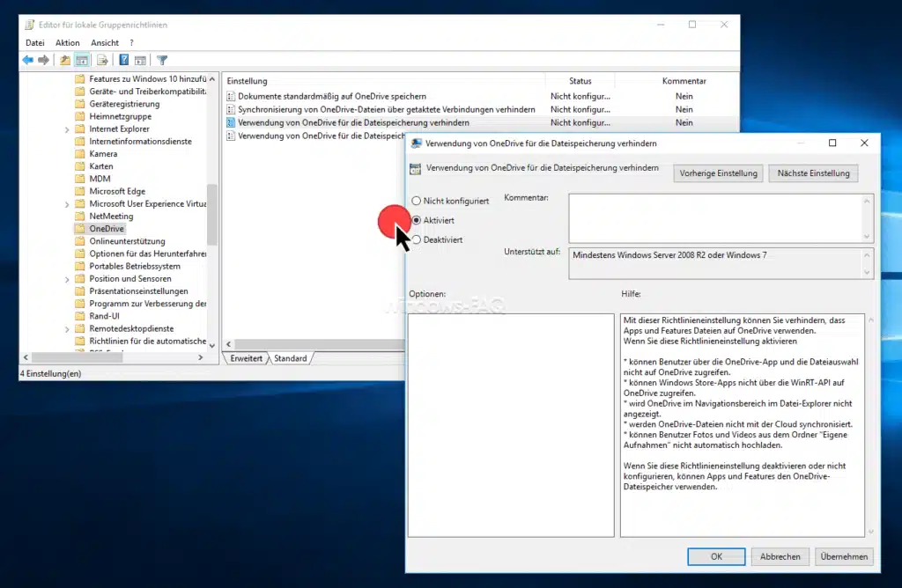Viewport: 902px width, 588px height.
Task: Click the OneDrive folder icon in the tree
Action: (x=80, y=228)
